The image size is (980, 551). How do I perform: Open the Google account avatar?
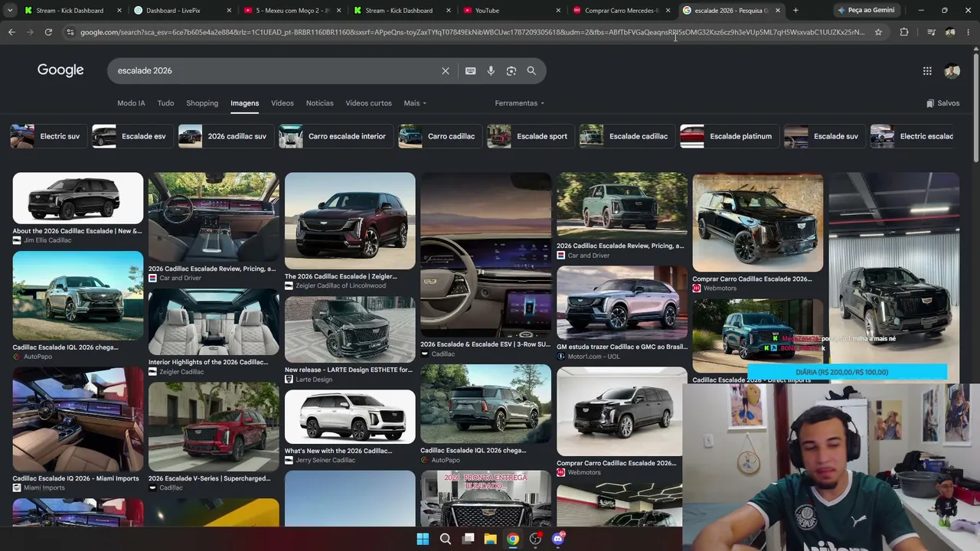tap(952, 70)
